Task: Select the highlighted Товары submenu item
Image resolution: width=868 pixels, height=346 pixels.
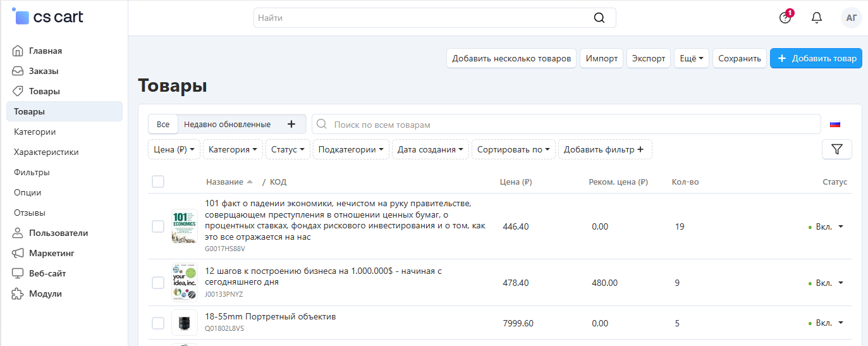Action: (x=64, y=111)
